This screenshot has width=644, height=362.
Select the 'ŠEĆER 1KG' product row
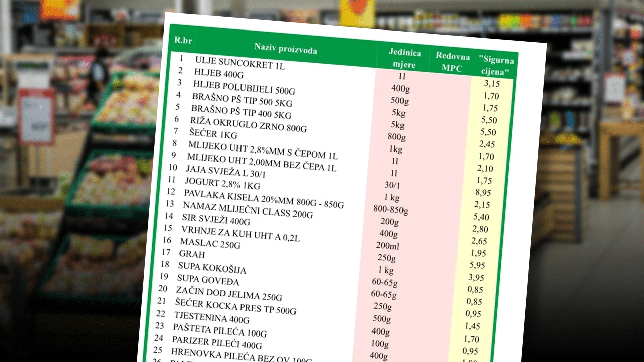pos(213,133)
